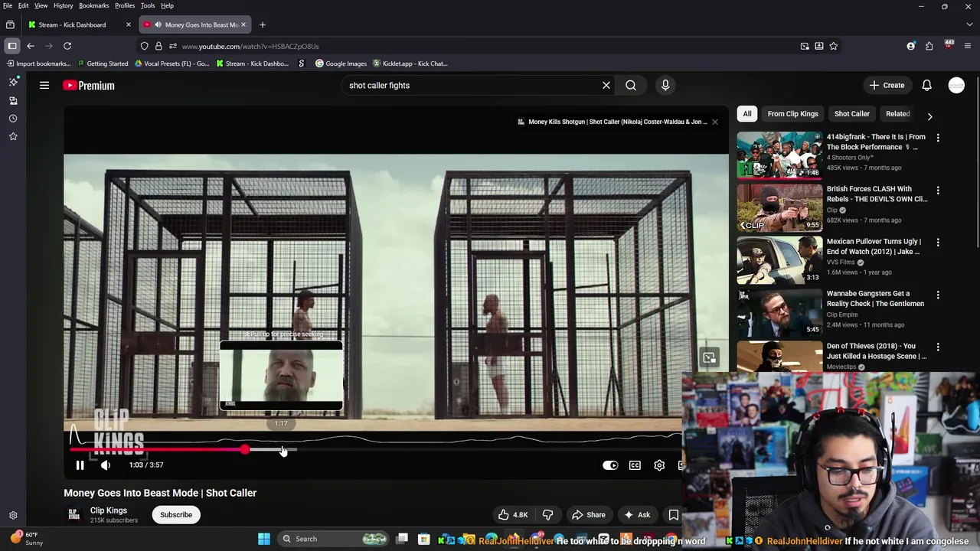
Task: Open options menu for 'British Forces CLASH' video
Action: pyautogui.click(x=938, y=190)
